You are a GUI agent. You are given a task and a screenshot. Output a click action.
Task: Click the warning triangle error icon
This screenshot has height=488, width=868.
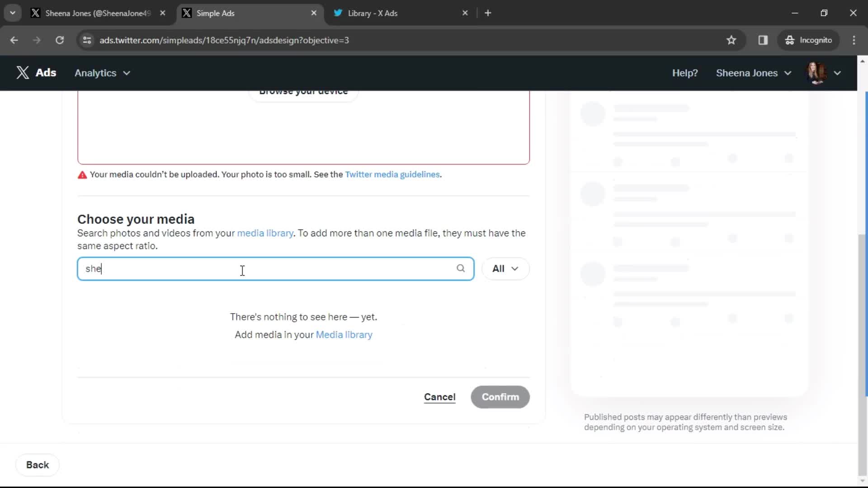82,174
